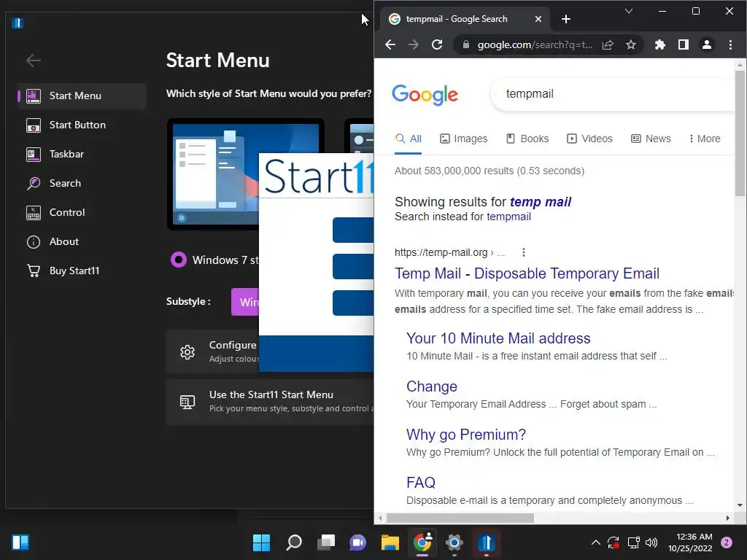Click scroll right arrow on horizontal scrollbar
Image resolution: width=747 pixels, height=560 pixels.
coord(727,518)
